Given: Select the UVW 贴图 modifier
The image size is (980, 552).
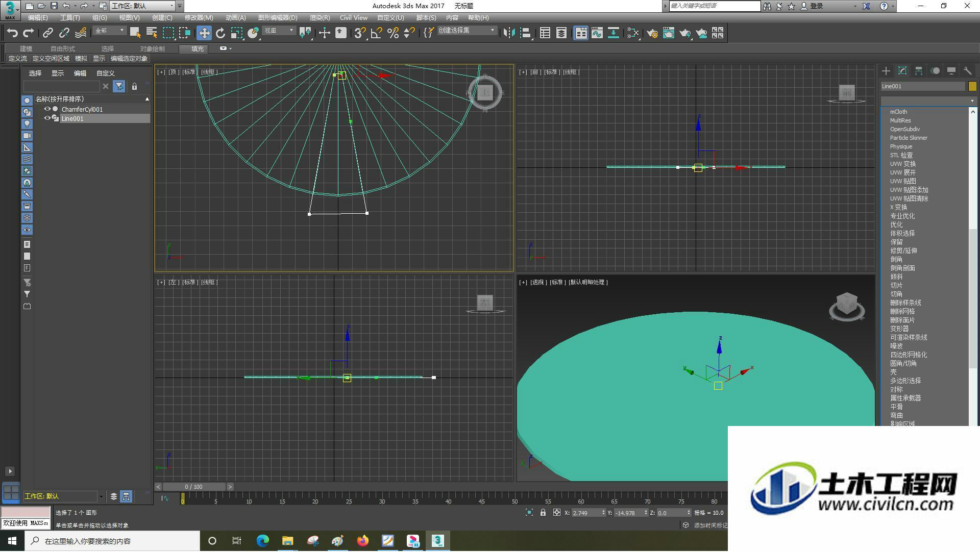Looking at the screenshot, I should coord(903,181).
